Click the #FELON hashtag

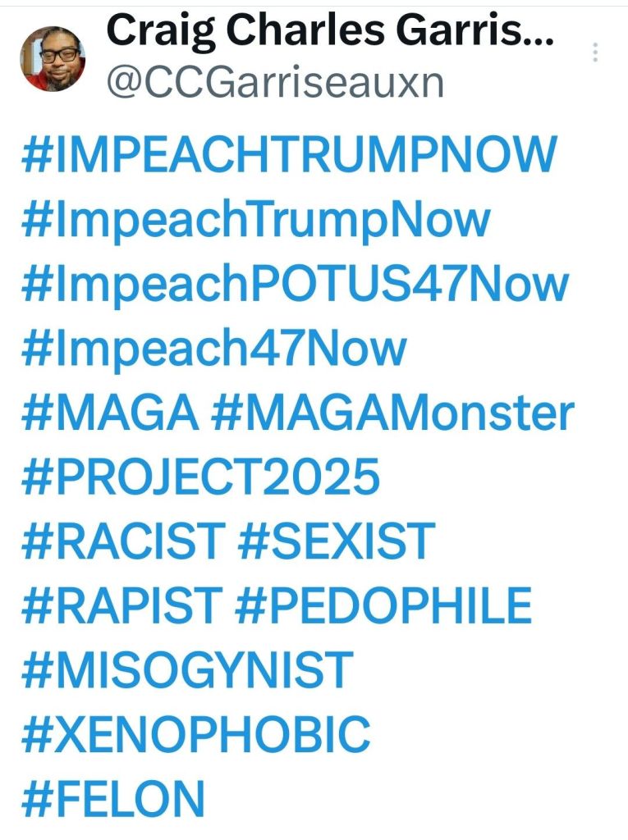point(112,797)
